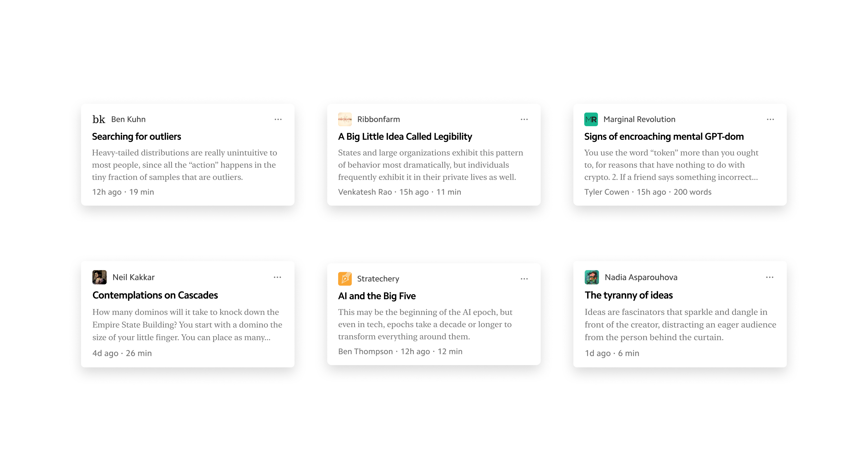Image resolution: width=868 pixels, height=471 pixels.
Task: Click the Stratechery feed name
Action: pos(378,279)
